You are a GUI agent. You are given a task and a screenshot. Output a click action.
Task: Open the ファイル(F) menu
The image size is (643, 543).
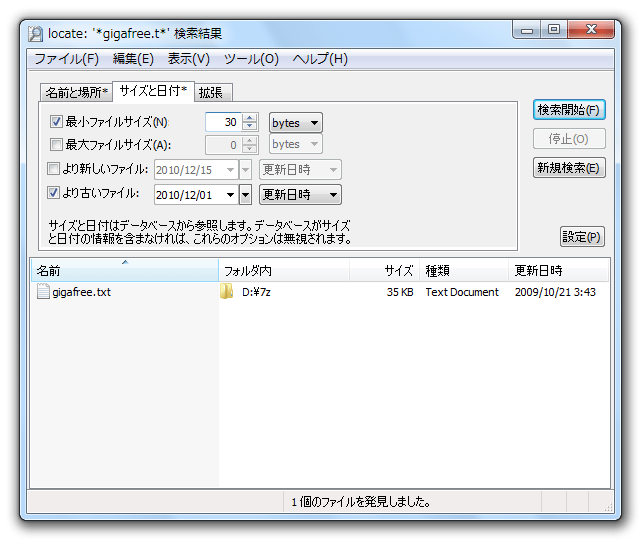coord(67,59)
